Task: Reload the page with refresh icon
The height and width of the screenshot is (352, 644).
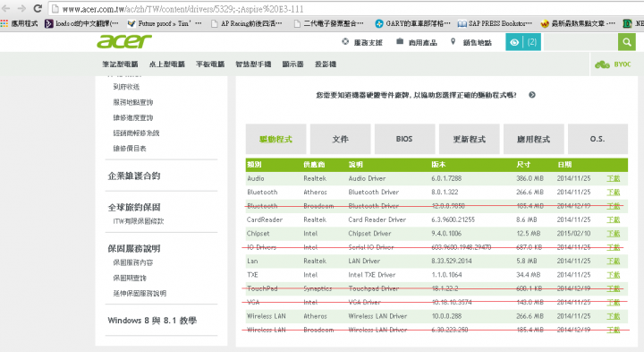Action: tap(38, 9)
